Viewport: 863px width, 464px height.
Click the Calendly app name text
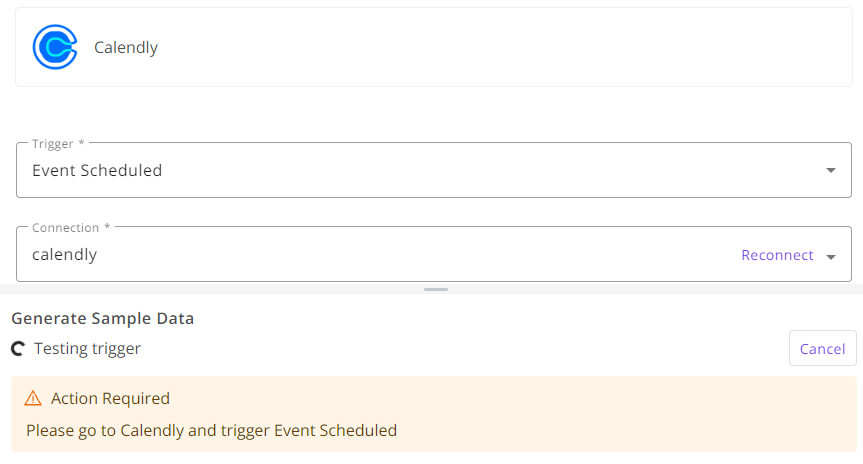(x=126, y=47)
